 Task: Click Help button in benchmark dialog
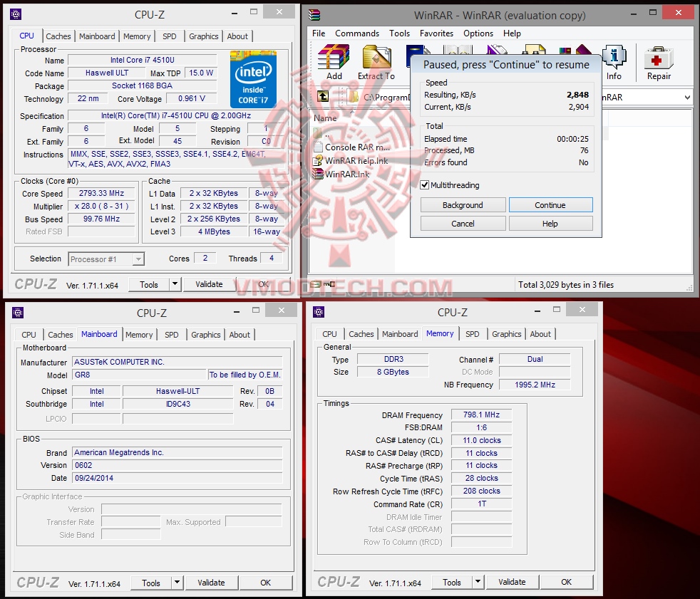pyautogui.click(x=550, y=224)
